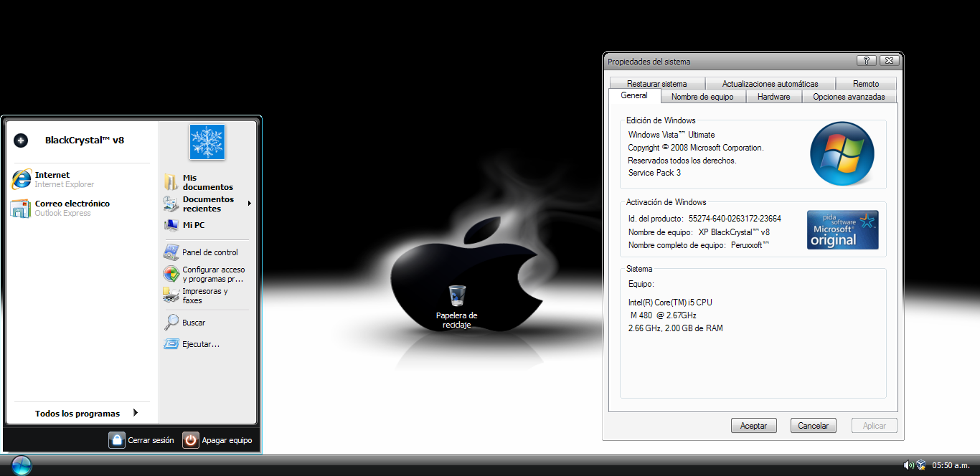The width and height of the screenshot is (980, 476).
Task: Click the help question mark in the title bar
Action: [866, 61]
